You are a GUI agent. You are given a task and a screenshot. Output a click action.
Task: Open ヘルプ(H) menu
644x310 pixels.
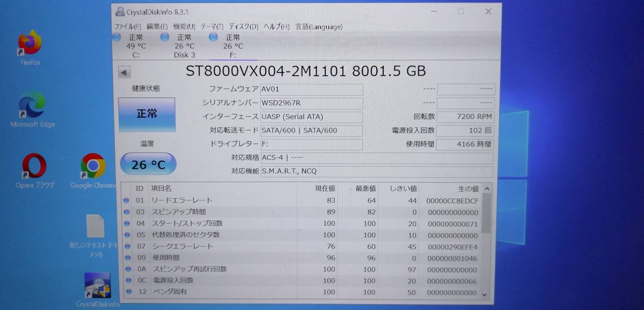pos(276,26)
